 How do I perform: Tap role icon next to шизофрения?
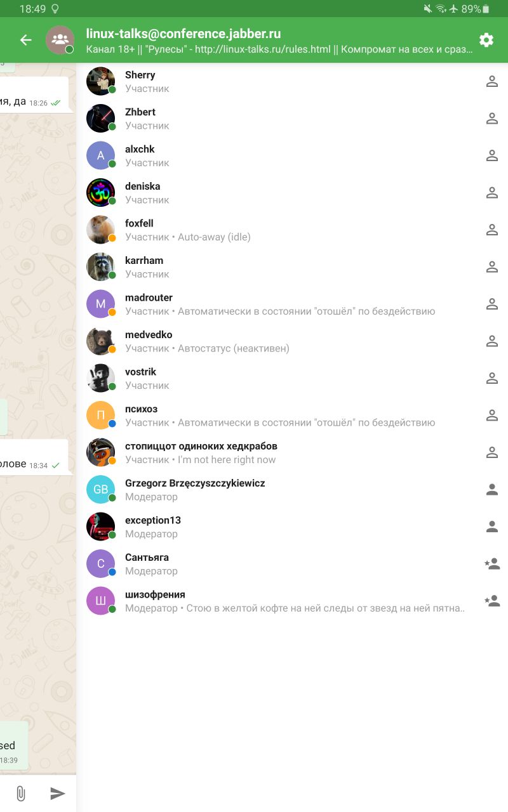coord(491,601)
